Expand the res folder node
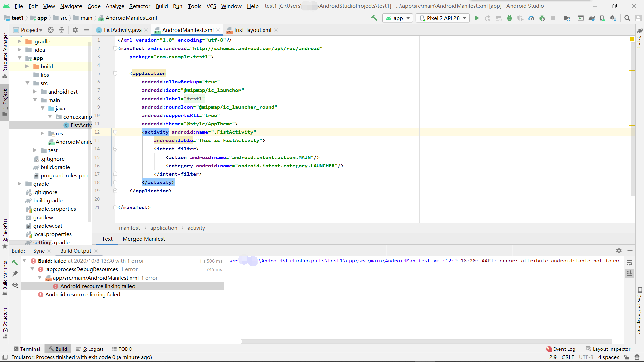 [42, 133]
